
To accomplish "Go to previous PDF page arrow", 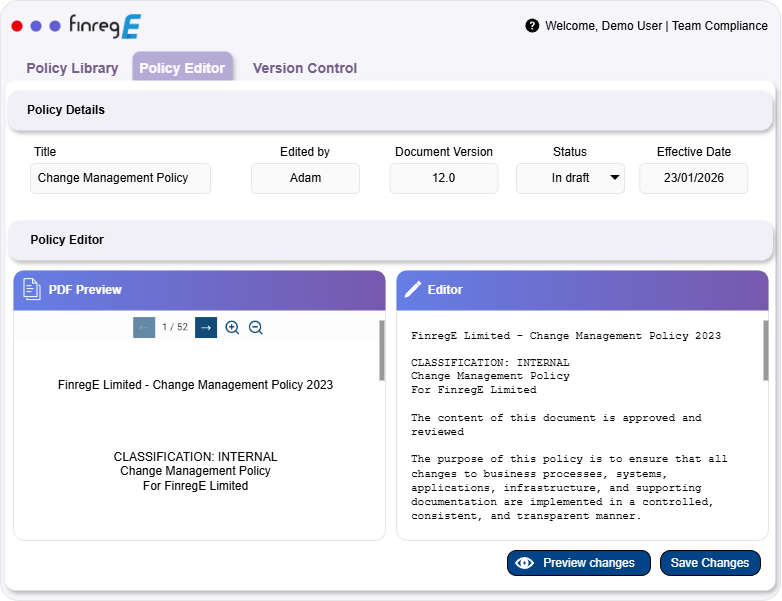I will 144,327.
